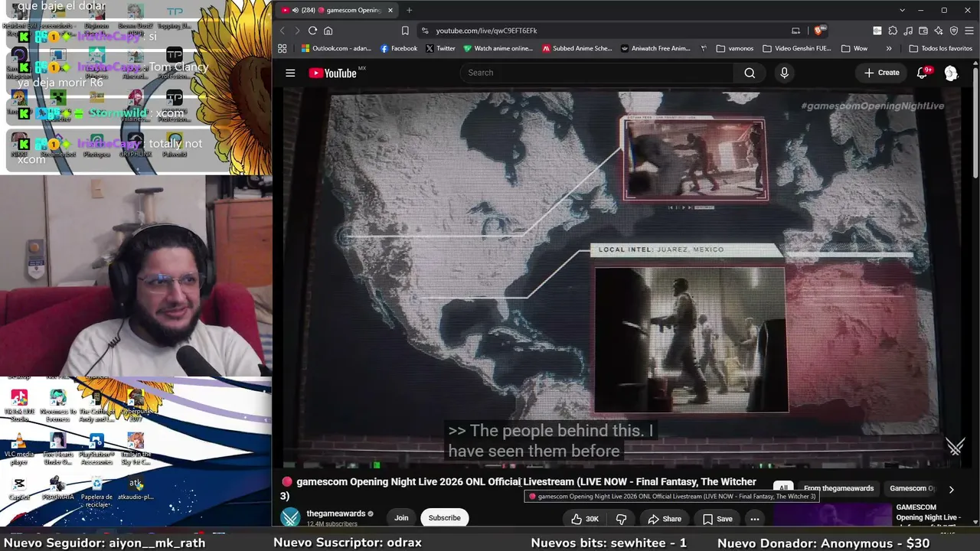Image resolution: width=980 pixels, height=551 pixels.
Task: Open the Create menu on YouTube
Action: [882, 73]
